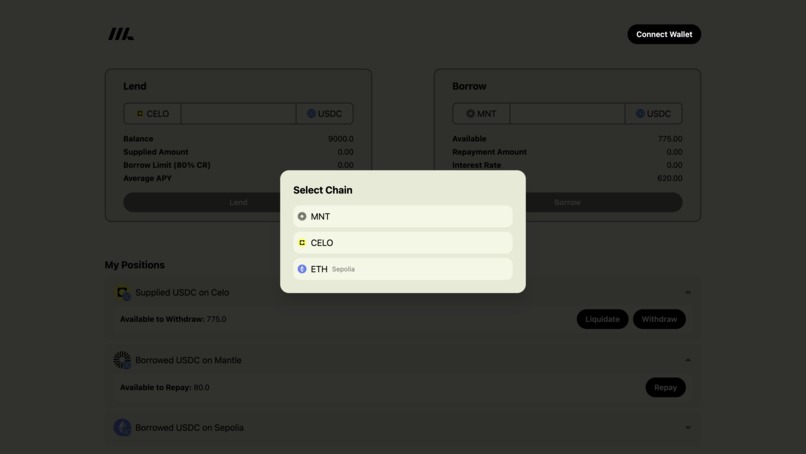The image size is (806, 454).
Task: Click the 'Available to Repay: 80.0' text
Action: tap(164, 387)
